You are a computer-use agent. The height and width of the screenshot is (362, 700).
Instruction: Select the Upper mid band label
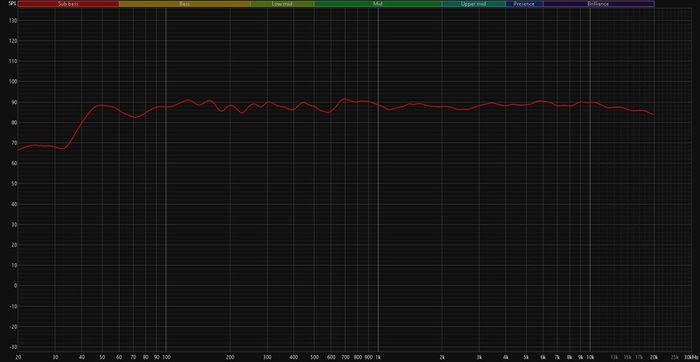pyautogui.click(x=474, y=4)
